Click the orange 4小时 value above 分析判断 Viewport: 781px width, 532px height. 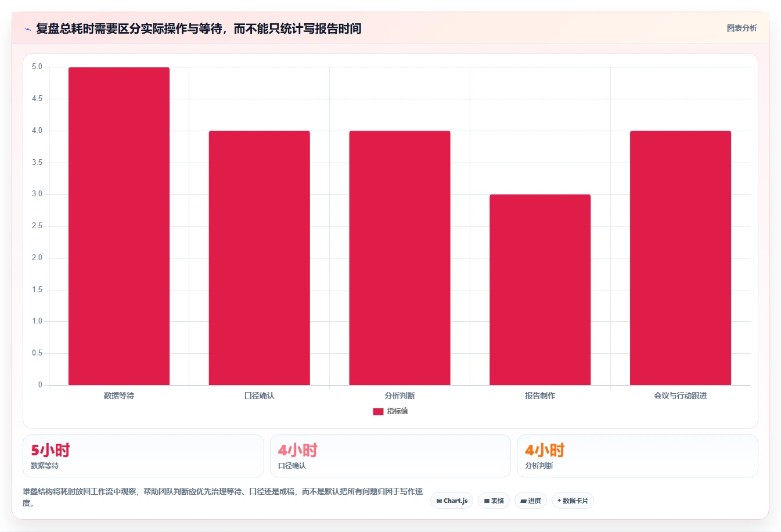tap(545, 450)
